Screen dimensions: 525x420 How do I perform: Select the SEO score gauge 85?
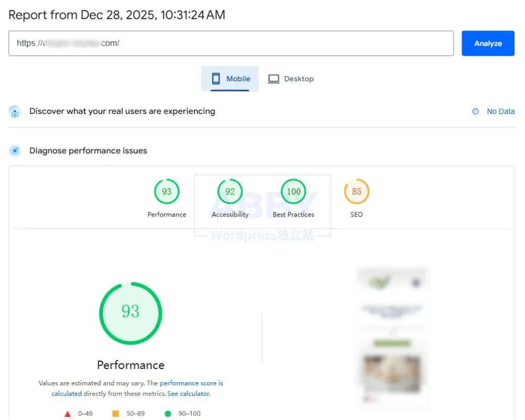(356, 192)
